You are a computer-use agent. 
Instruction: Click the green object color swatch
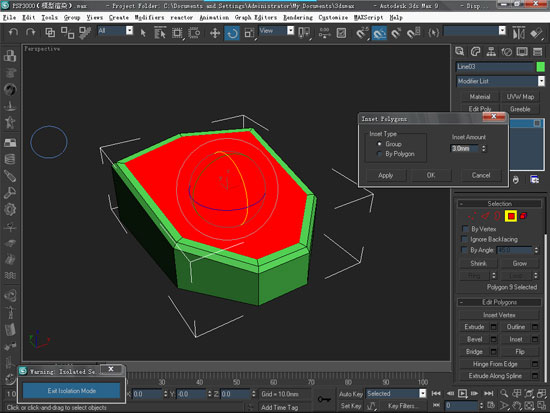[x=540, y=67]
